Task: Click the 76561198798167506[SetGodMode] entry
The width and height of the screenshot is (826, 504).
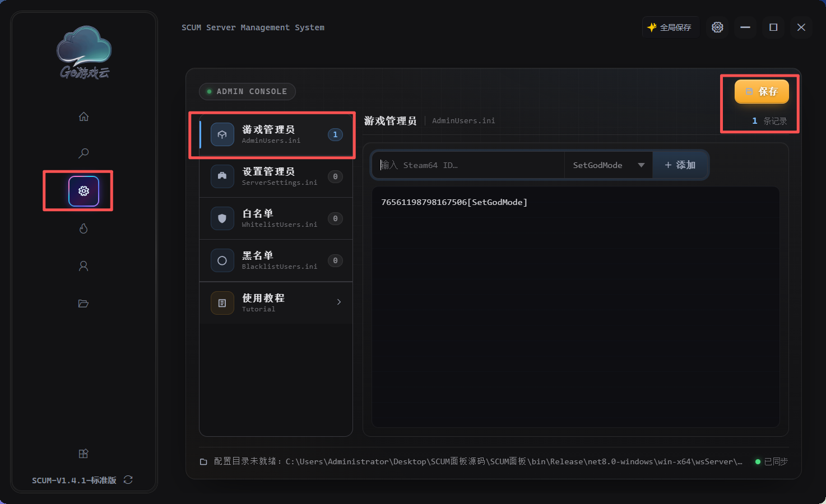Action: click(454, 202)
